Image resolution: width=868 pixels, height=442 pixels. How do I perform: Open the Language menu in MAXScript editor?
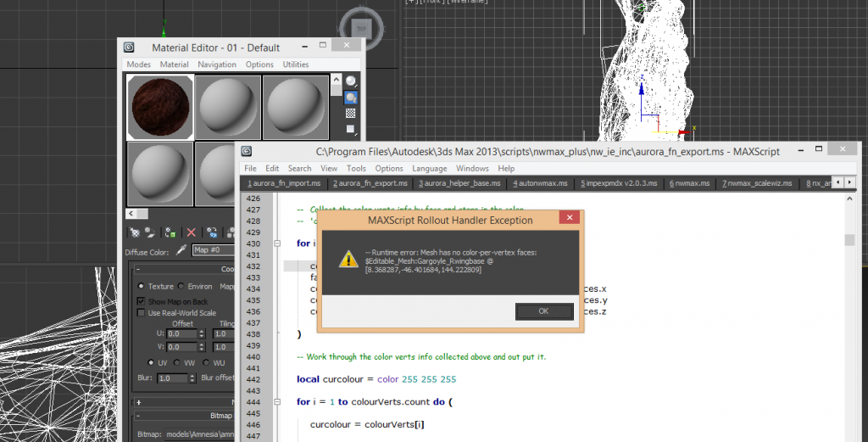pyautogui.click(x=430, y=168)
